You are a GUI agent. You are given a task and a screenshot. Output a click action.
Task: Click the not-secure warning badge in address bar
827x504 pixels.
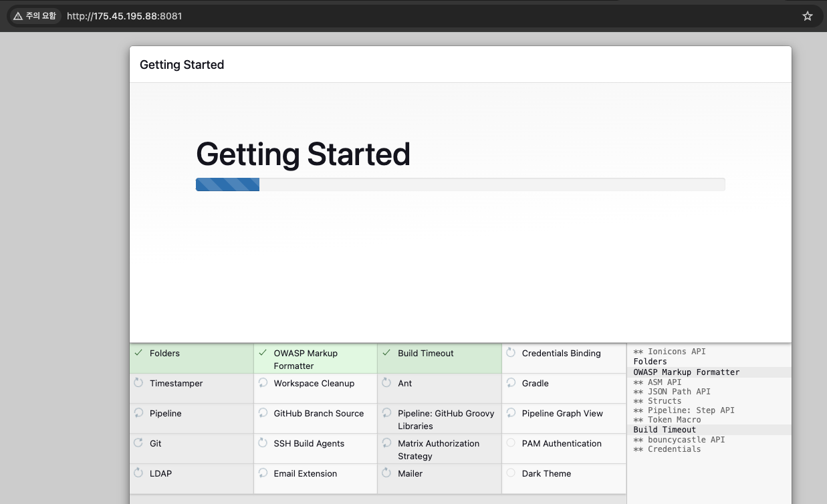coord(35,15)
